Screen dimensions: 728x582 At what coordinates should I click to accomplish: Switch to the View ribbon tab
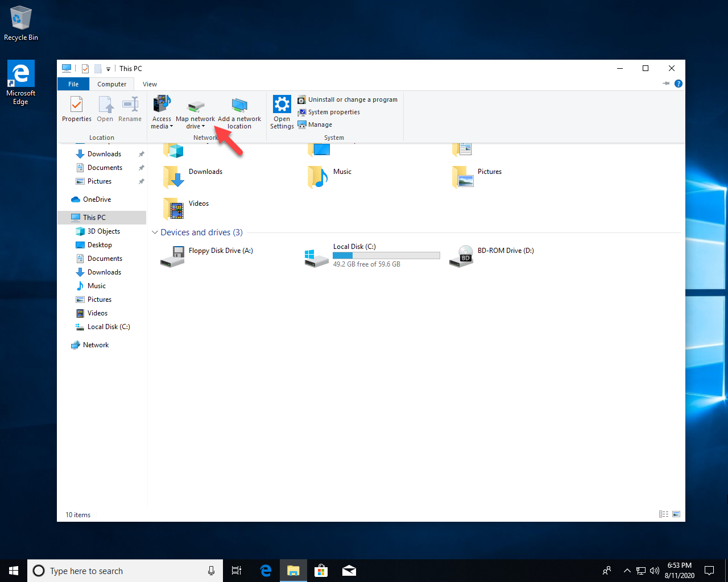tap(150, 84)
